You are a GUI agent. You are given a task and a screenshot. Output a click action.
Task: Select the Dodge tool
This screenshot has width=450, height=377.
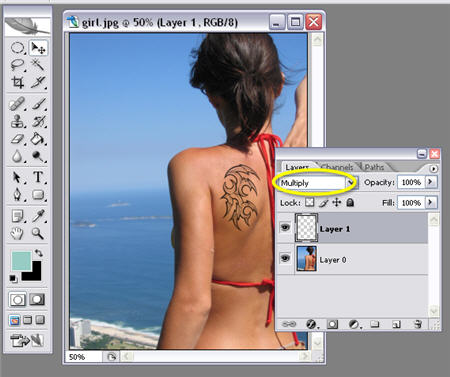click(38, 156)
